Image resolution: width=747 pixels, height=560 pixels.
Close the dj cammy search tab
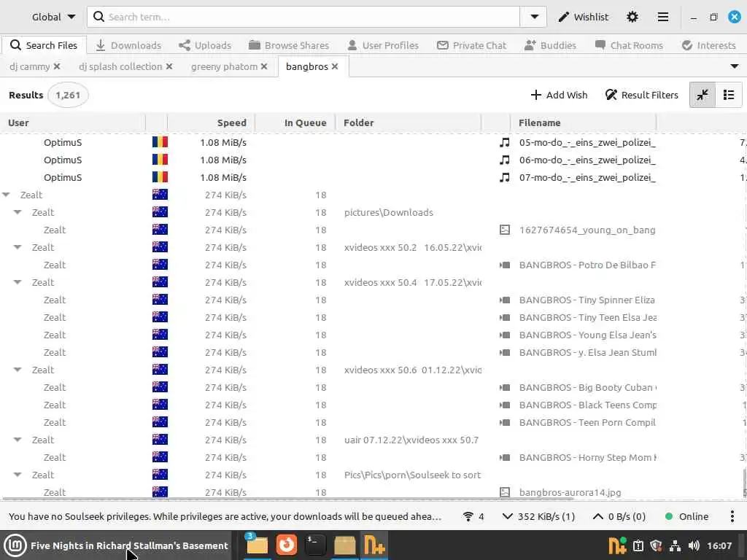point(57,66)
